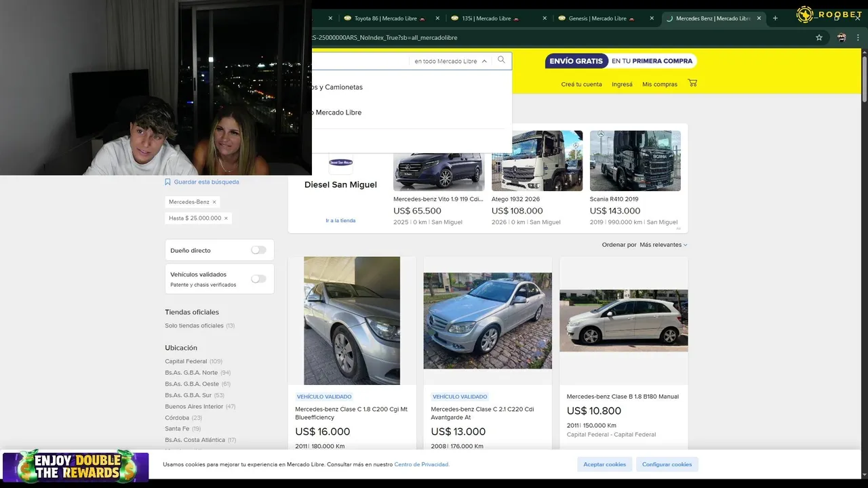Close the 135i tab
The width and height of the screenshot is (868, 488).
pos(545,18)
